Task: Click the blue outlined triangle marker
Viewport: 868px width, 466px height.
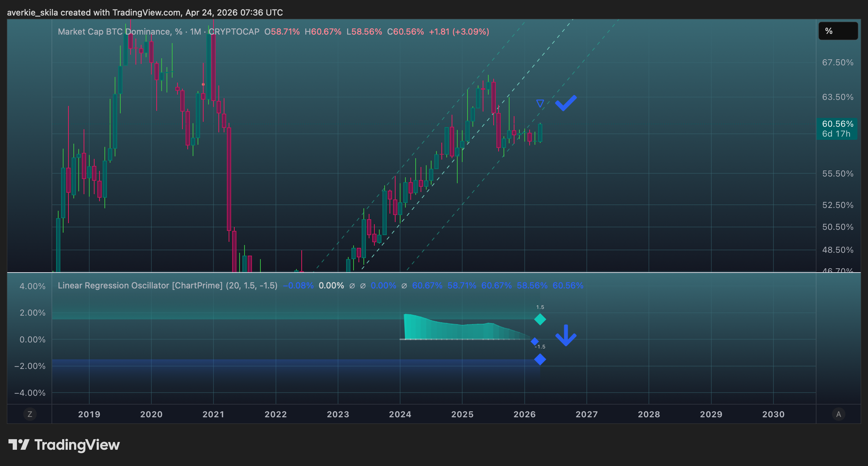Action: coord(540,103)
